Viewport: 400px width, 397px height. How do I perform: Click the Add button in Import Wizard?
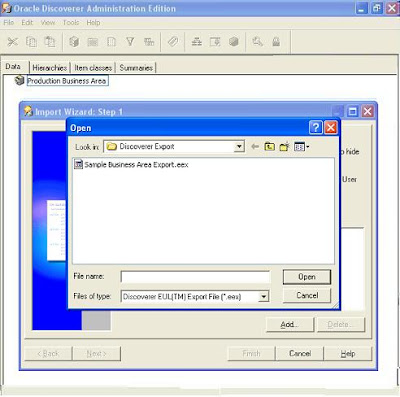(x=290, y=324)
